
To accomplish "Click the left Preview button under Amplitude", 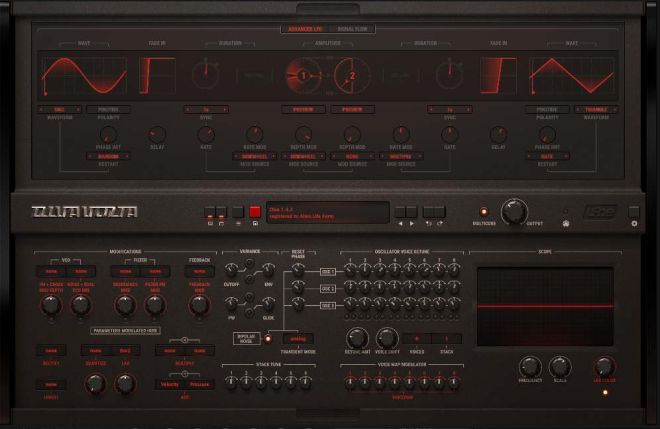I will 303,109.
